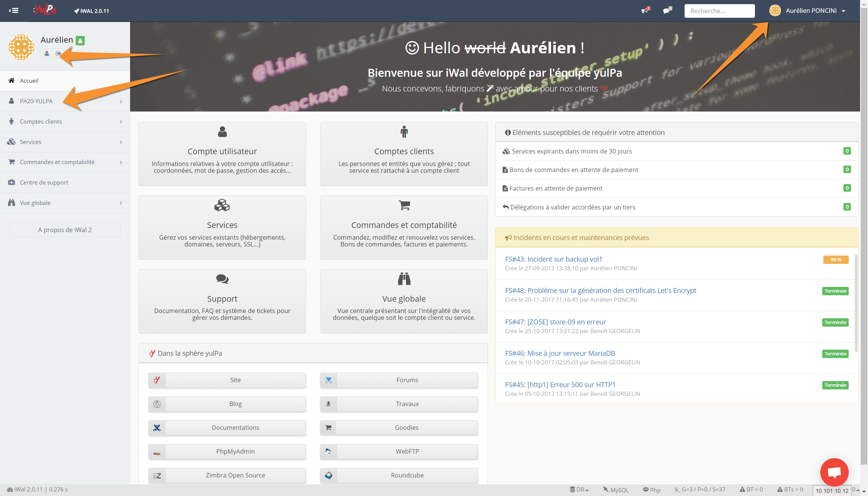The image size is (868, 496).
Task: Open incident FS#47 store-09 en erreur
Action: 555,322
